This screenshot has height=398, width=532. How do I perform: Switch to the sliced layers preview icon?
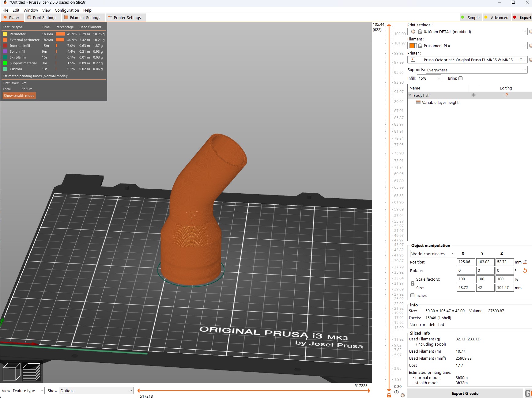pos(32,372)
